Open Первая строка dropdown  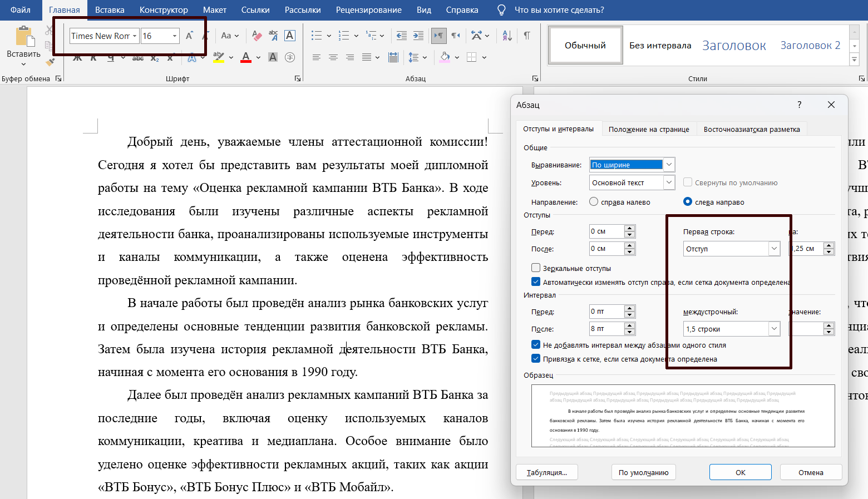point(774,249)
